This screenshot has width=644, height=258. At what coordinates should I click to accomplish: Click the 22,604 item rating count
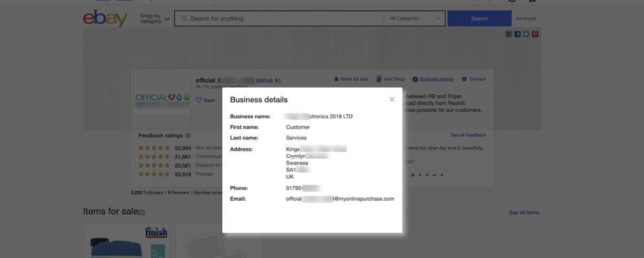(182, 148)
